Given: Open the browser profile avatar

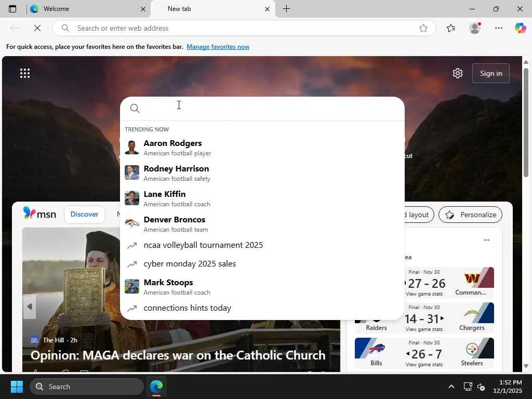Looking at the screenshot, I should point(475,28).
